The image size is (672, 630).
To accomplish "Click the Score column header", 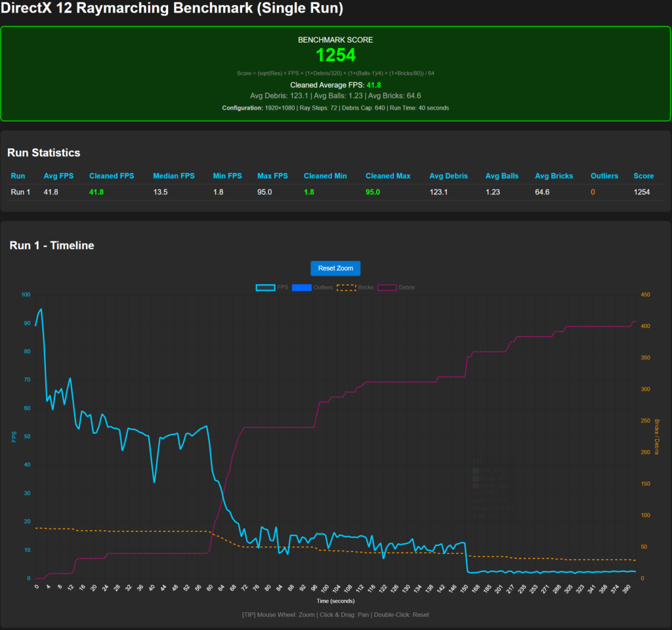I will click(643, 176).
